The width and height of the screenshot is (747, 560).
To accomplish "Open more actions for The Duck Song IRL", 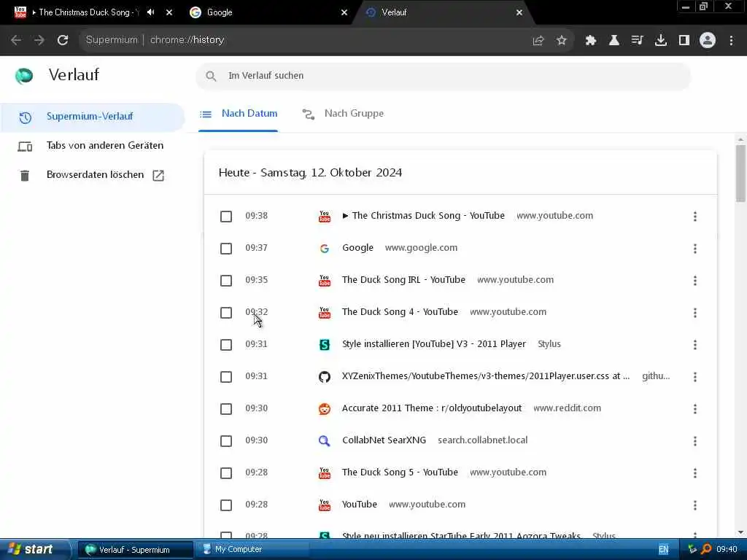I will coord(695,281).
